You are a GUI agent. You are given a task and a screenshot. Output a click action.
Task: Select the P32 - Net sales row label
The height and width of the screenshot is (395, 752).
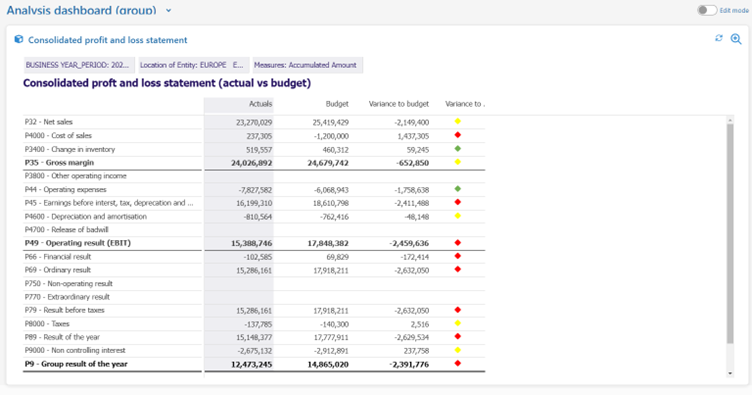[x=48, y=122]
